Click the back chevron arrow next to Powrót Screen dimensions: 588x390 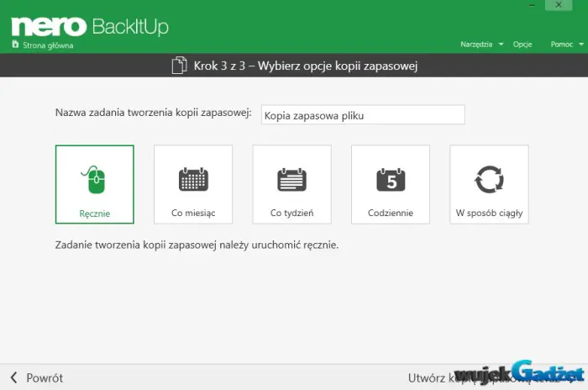pos(14,377)
